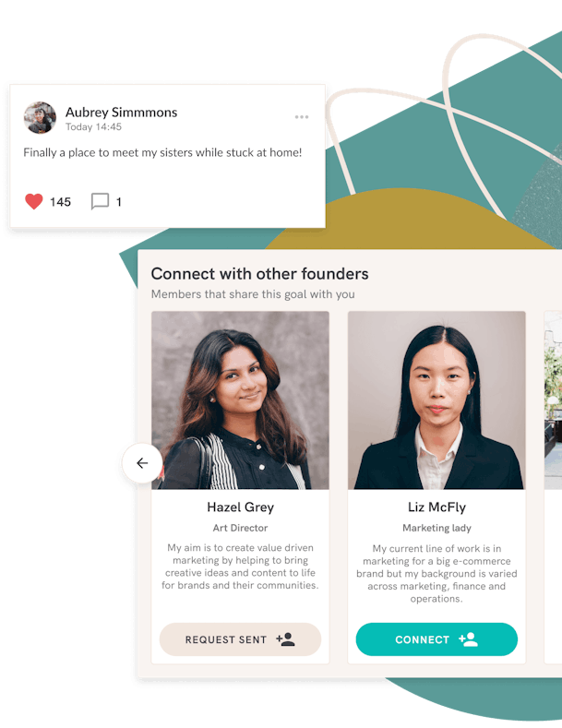The width and height of the screenshot is (562, 728).
Task: Like Aubrey's post with the heart icon
Action: tap(34, 201)
